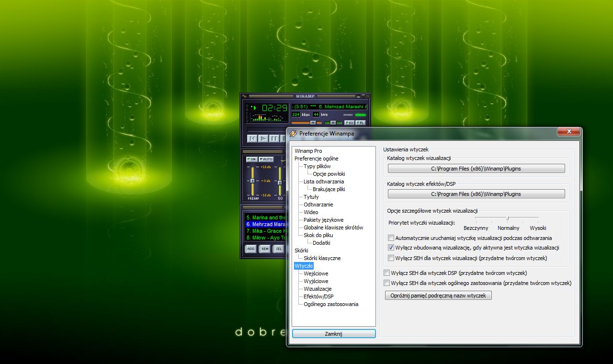Click the equalizer 60 Hz band slider
Image resolution: width=613 pixels, height=364 pixels.
[x=280, y=181]
